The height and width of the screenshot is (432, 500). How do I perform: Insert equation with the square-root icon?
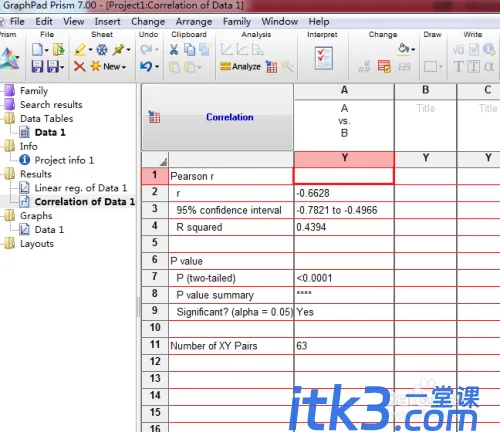tap(458, 50)
